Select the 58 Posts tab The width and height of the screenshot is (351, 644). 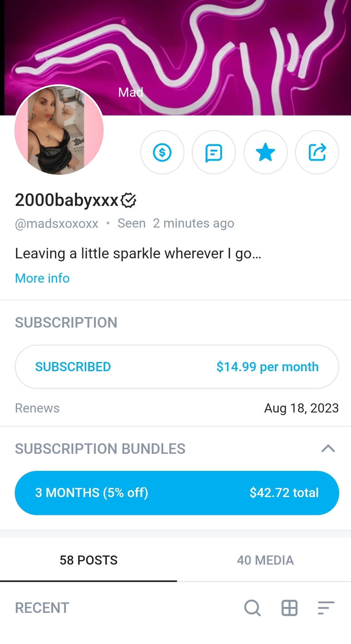(x=88, y=560)
